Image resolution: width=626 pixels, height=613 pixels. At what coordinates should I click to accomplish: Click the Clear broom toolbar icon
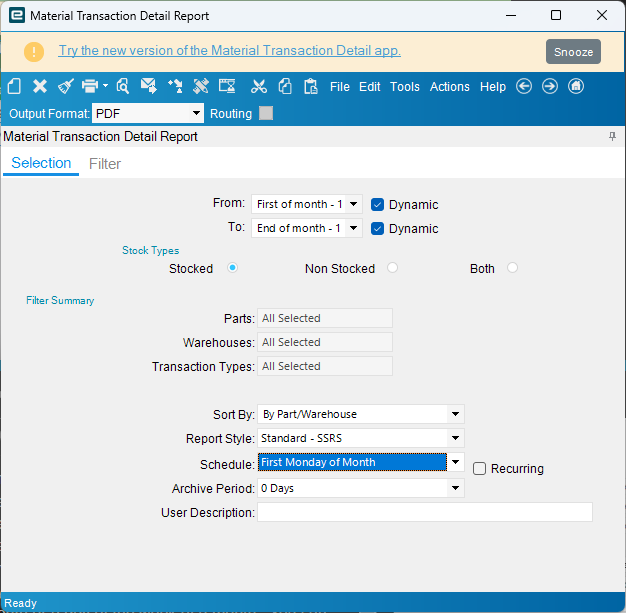click(66, 86)
